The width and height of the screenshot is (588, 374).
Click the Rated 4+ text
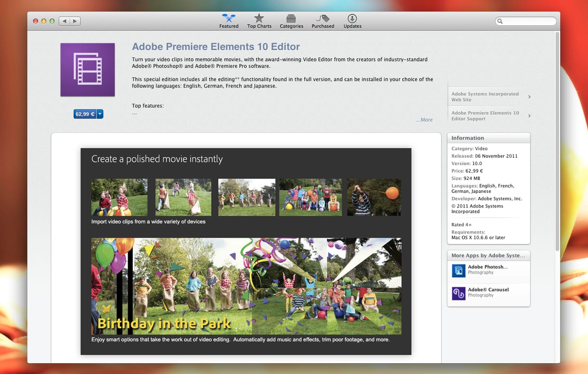pyautogui.click(x=461, y=224)
